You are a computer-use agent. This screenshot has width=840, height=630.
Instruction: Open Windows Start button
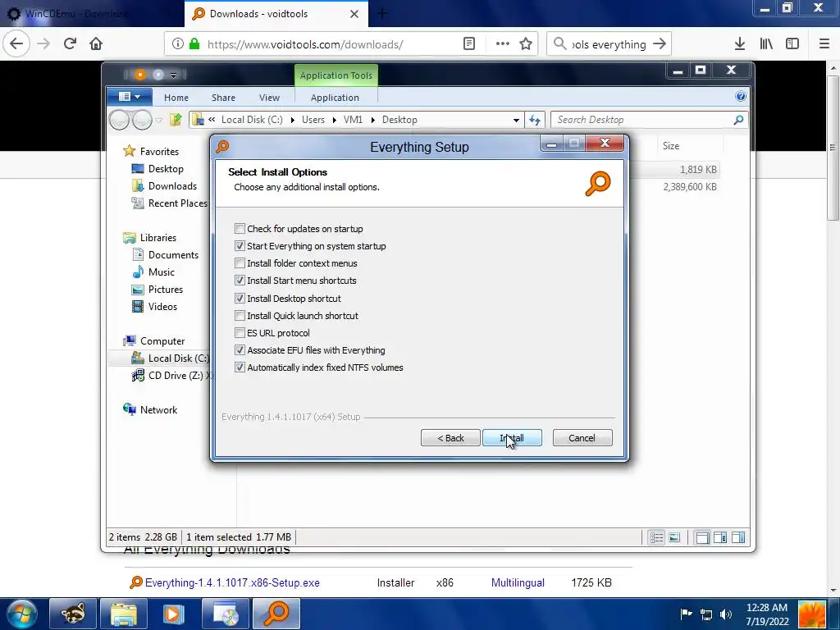22,614
